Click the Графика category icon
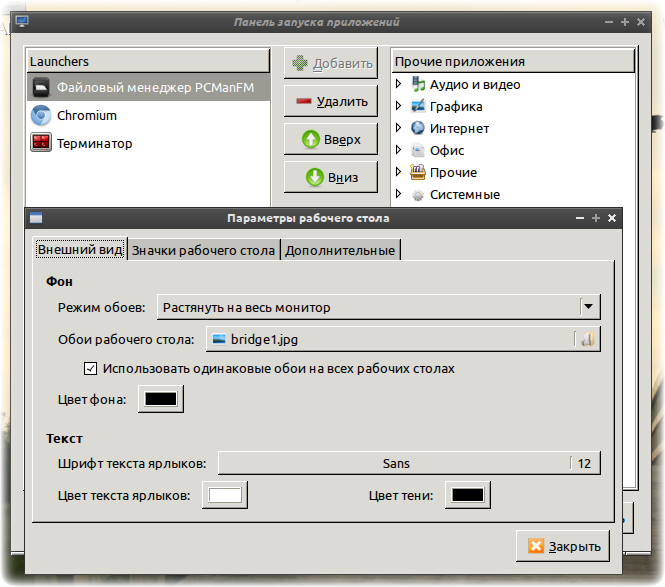 [x=418, y=106]
